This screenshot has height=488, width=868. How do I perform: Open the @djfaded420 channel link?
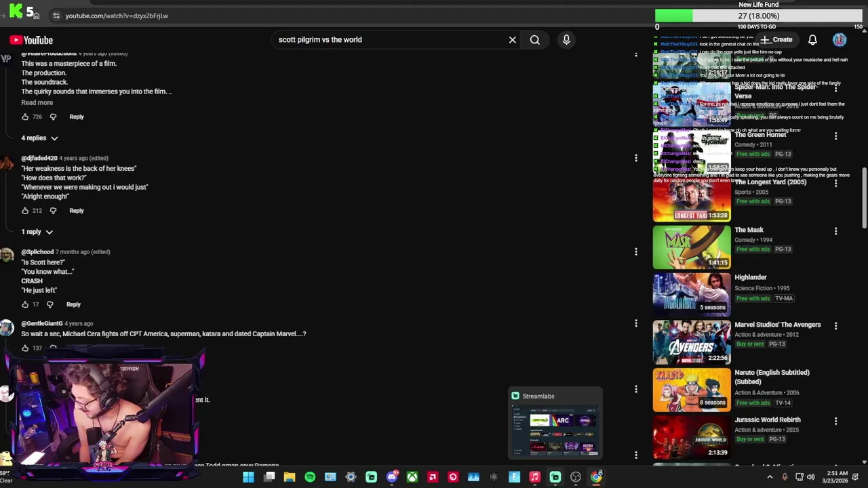(39, 158)
